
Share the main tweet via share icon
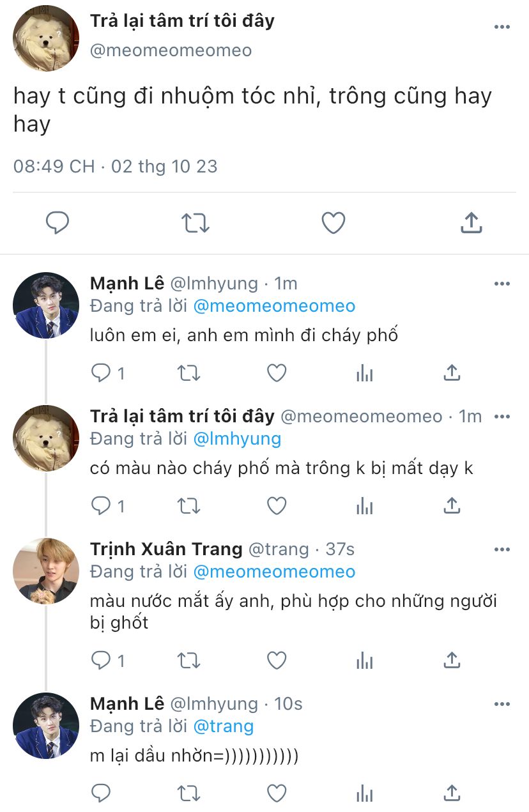point(471,223)
